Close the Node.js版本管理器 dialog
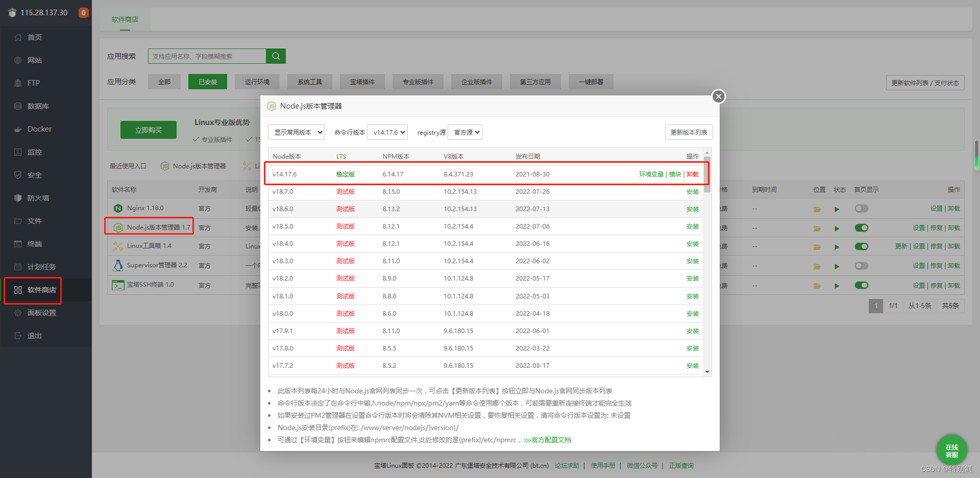 [x=719, y=96]
